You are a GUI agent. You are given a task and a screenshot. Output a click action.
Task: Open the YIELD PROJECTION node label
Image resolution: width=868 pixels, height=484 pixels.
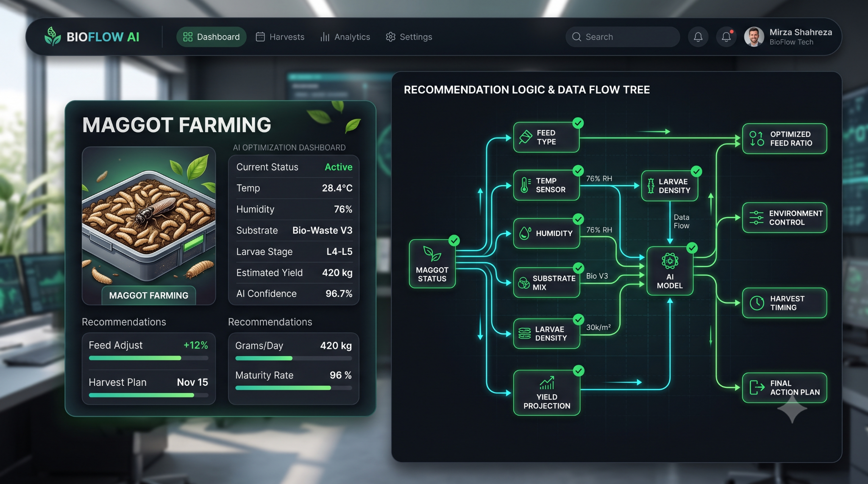tap(547, 401)
